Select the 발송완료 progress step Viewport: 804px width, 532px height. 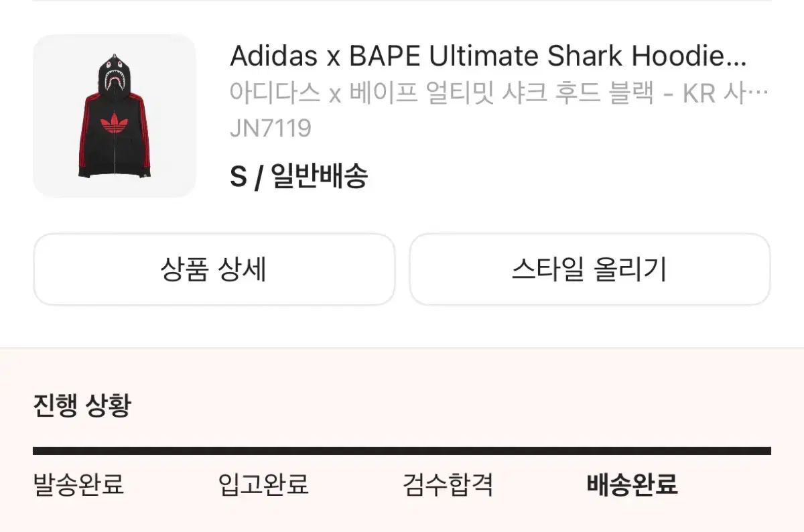[x=78, y=484]
